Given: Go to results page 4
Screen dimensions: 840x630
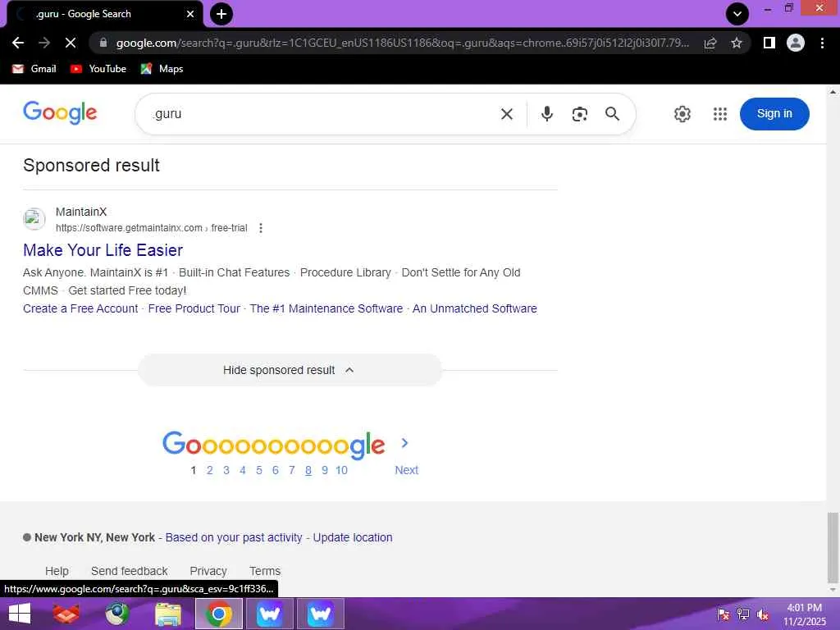Looking at the screenshot, I should pos(243,470).
